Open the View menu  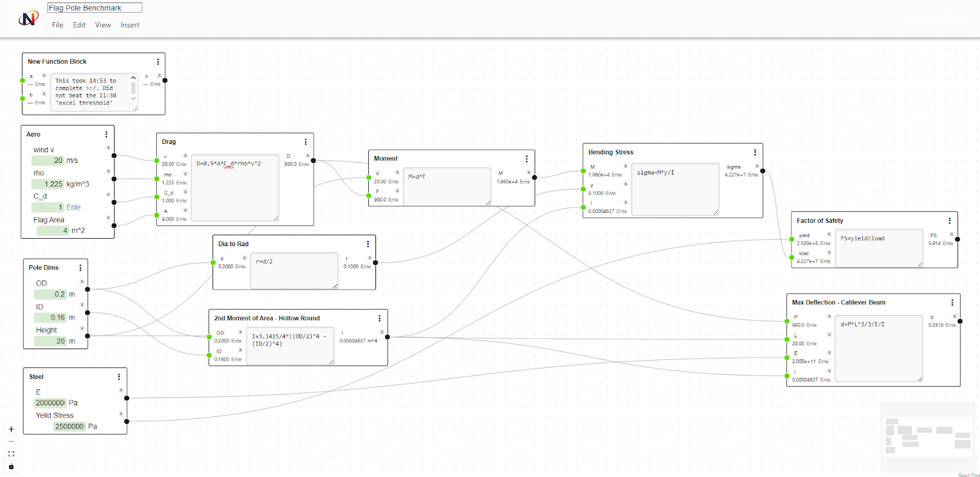103,25
